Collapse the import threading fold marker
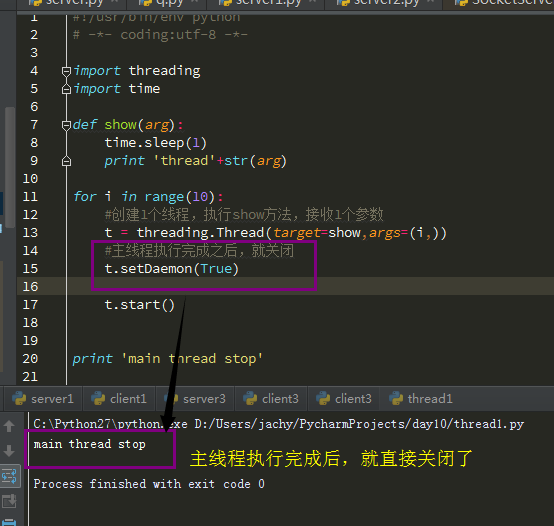Viewport: 554px width, 526px height. tap(66, 71)
